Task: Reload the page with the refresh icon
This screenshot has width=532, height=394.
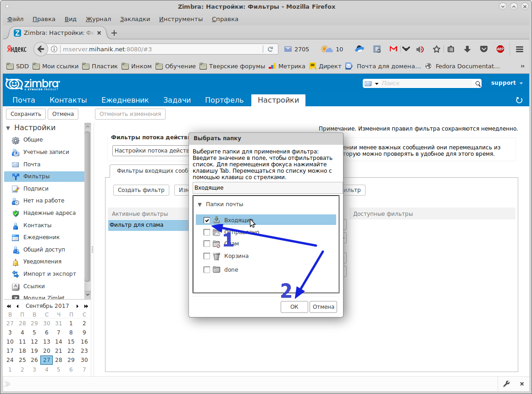Action: click(x=271, y=49)
